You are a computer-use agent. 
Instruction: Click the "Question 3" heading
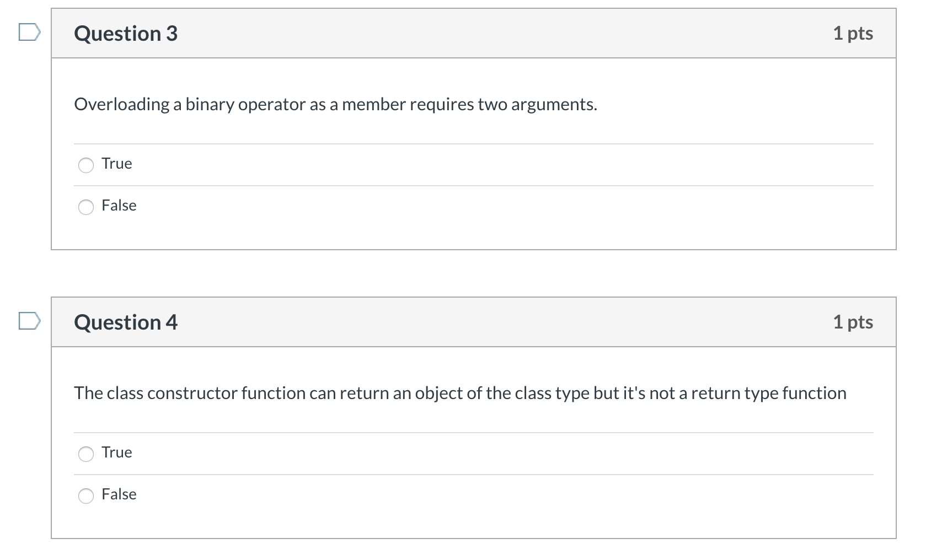(126, 34)
